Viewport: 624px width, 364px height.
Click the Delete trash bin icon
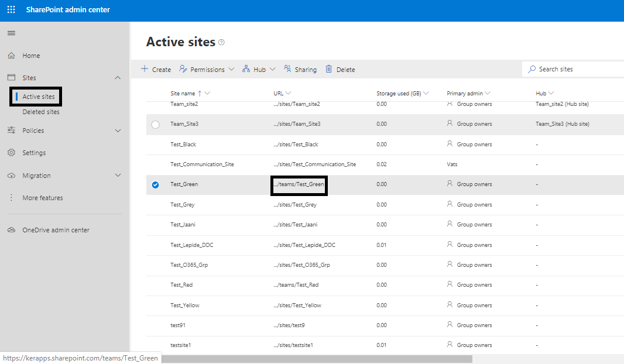329,69
